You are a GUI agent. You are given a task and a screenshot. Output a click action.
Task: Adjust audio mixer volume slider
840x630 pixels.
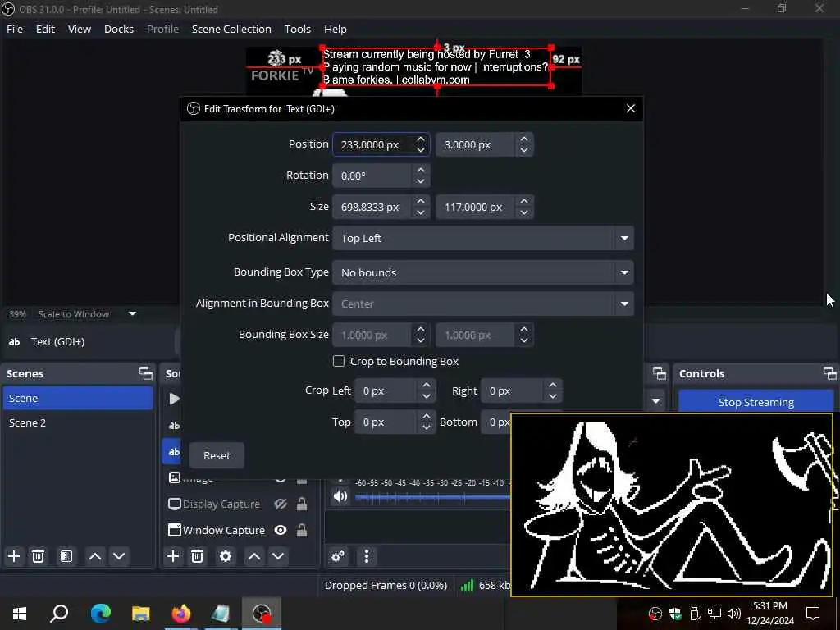433,498
